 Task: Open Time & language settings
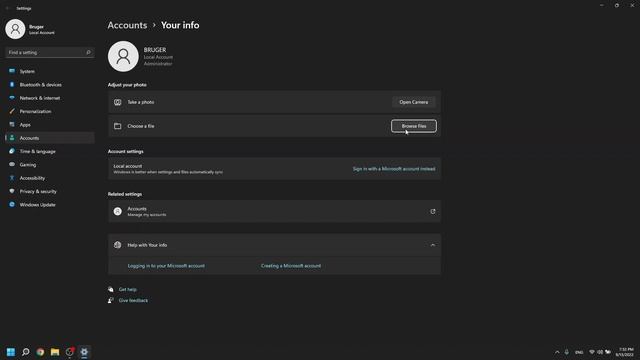tap(50, 151)
